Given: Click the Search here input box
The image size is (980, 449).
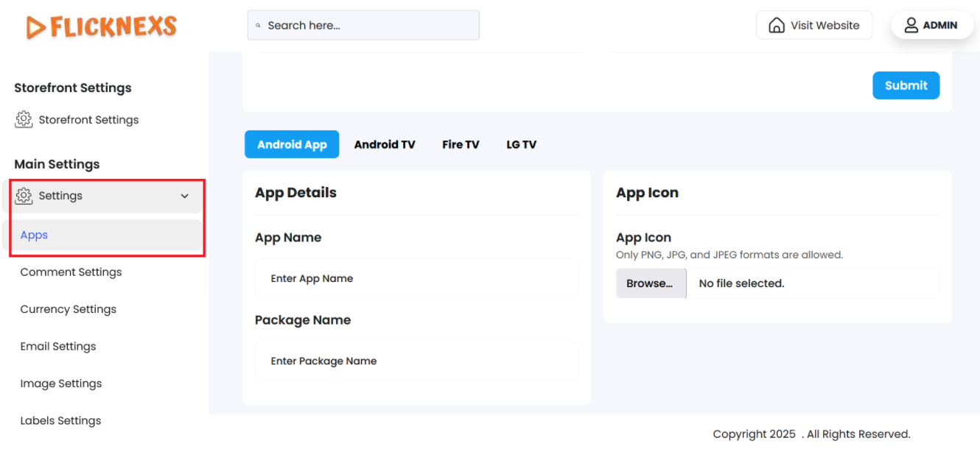Looking at the screenshot, I should point(368,25).
